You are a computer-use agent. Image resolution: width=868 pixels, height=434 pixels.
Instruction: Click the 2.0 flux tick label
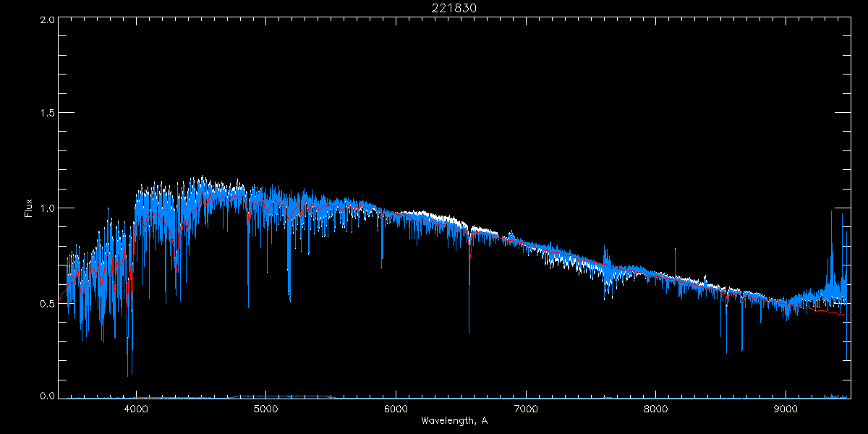[x=47, y=21]
